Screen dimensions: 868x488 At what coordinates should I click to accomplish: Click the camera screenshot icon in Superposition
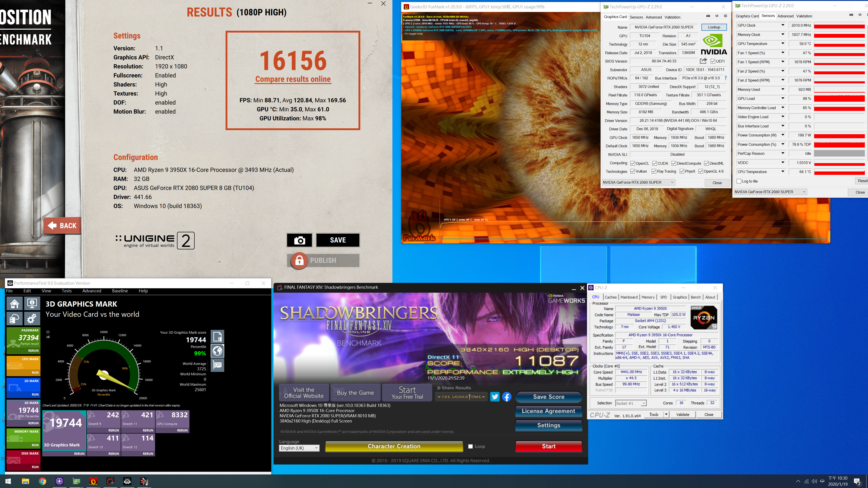click(299, 240)
